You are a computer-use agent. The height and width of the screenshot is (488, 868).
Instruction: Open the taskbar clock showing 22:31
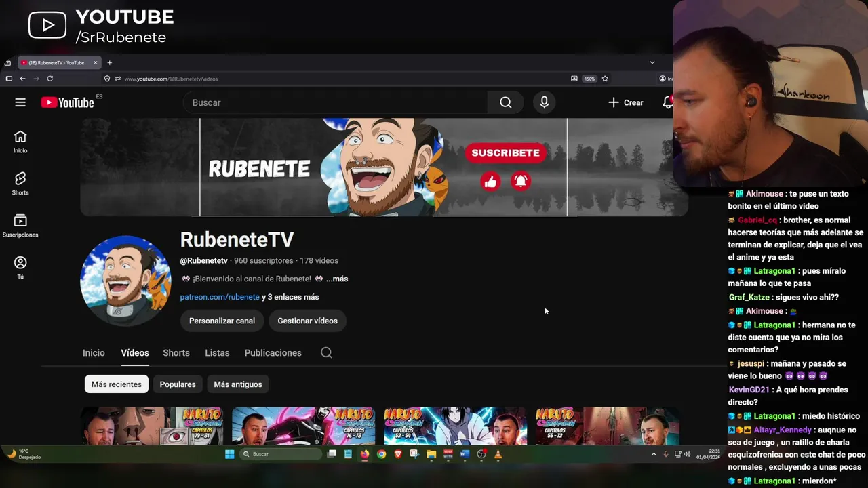pyautogui.click(x=708, y=454)
